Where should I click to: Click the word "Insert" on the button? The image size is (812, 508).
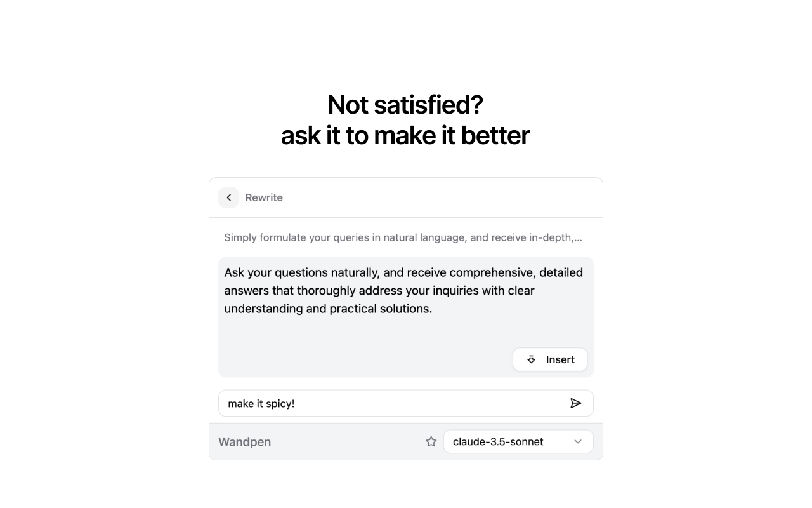coord(560,359)
